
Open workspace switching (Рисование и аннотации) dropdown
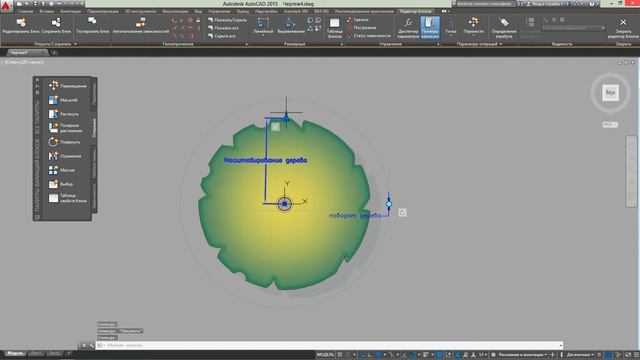pos(522,355)
